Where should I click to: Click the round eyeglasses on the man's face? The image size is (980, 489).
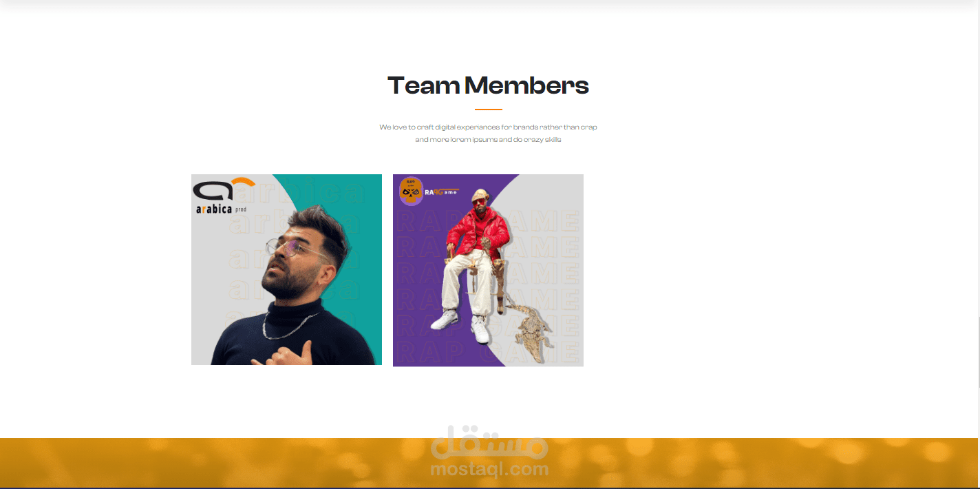click(297, 249)
